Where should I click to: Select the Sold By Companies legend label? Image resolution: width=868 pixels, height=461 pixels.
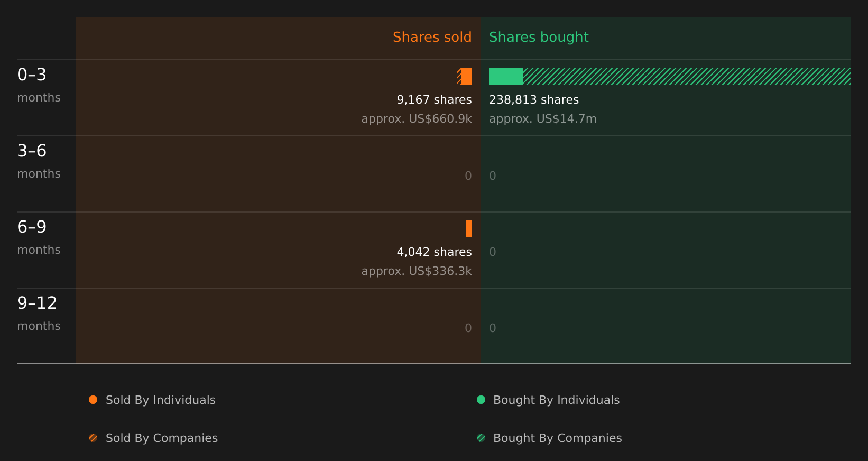pyautogui.click(x=162, y=438)
